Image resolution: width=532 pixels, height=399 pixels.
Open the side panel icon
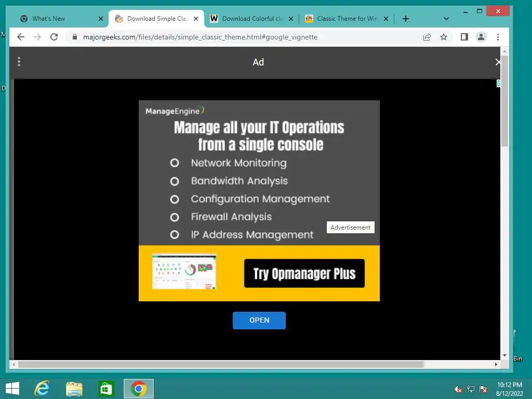[464, 37]
